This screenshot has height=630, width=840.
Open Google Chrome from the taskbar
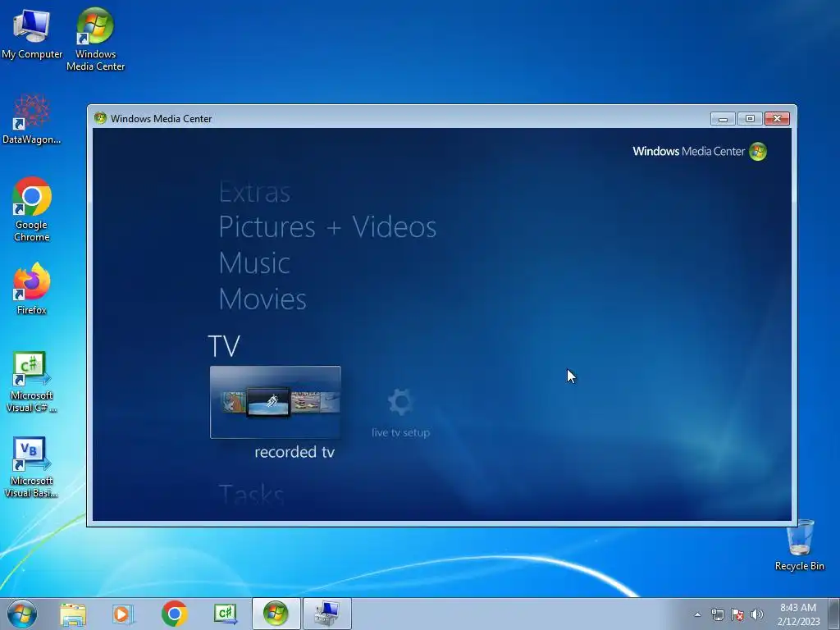[174, 614]
